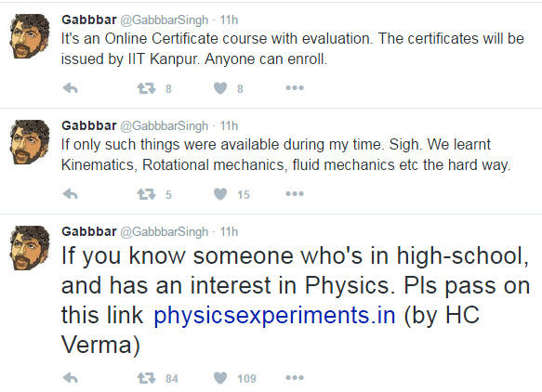The width and height of the screenshot is (542, 392).
Task: Retweet the Online Certificate course tweet
Action: click(147, 88)
